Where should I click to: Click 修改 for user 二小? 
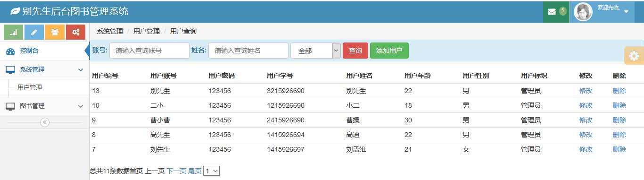click(586, 105)
